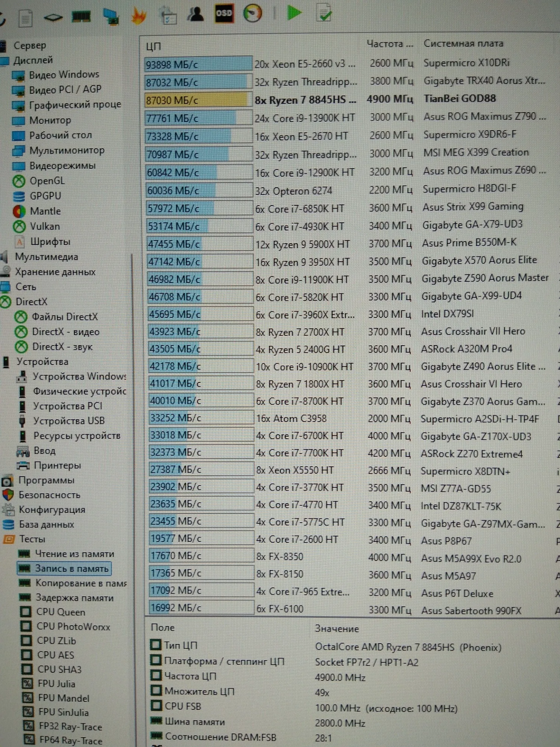Start benchmark with green play arrow
560x747 pixels.
click(294, 13)
